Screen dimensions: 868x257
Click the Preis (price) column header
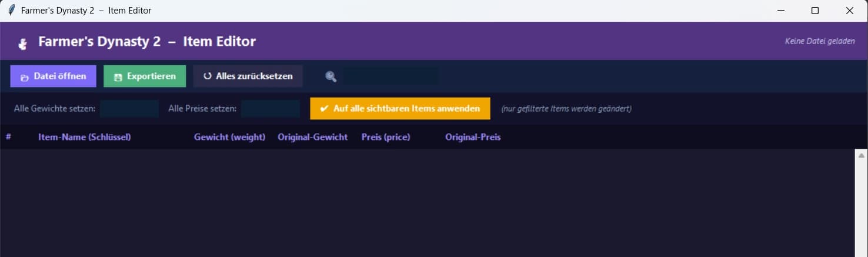click(x=386, y=137)
